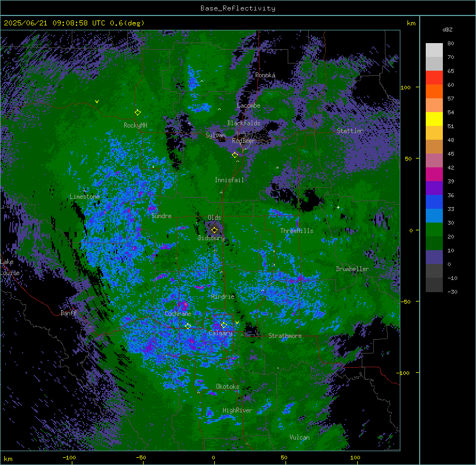Click the Vulcan city label
The height and width of the screenshot is (465, 476).
coord(300,437)
